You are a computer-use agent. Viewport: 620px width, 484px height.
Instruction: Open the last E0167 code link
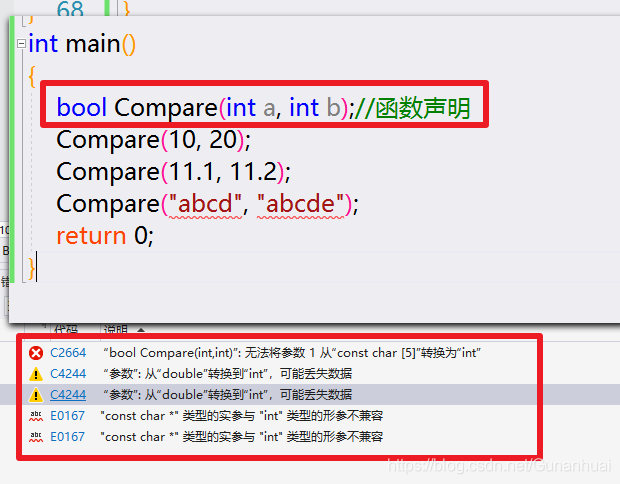(68, 437)
